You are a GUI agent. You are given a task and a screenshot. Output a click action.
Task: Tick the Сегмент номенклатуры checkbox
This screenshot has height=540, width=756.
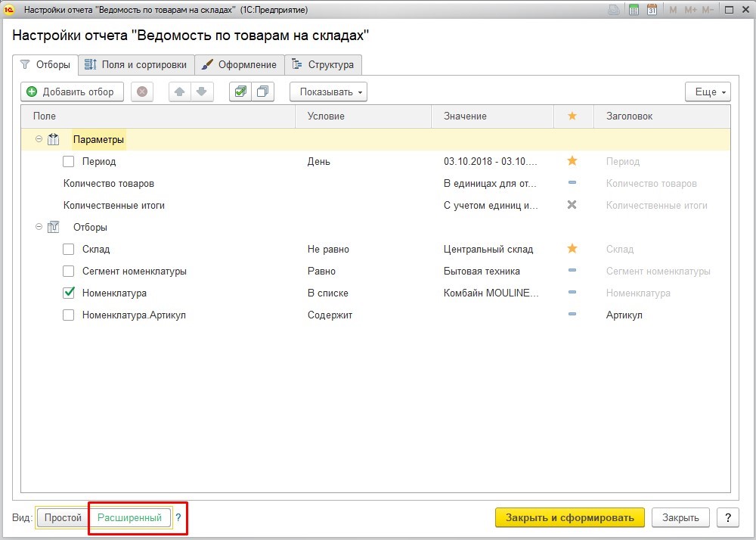(69, 271)
